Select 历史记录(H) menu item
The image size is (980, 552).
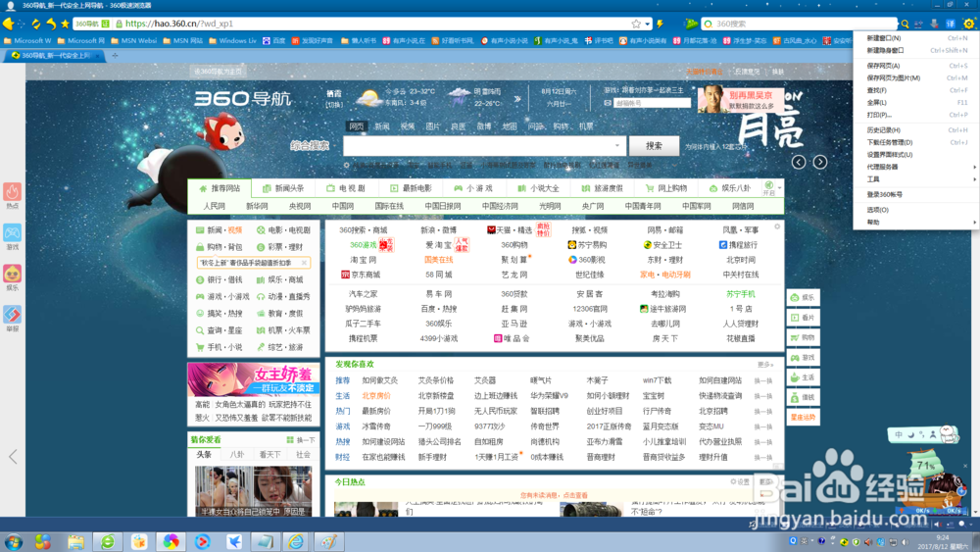883,130
